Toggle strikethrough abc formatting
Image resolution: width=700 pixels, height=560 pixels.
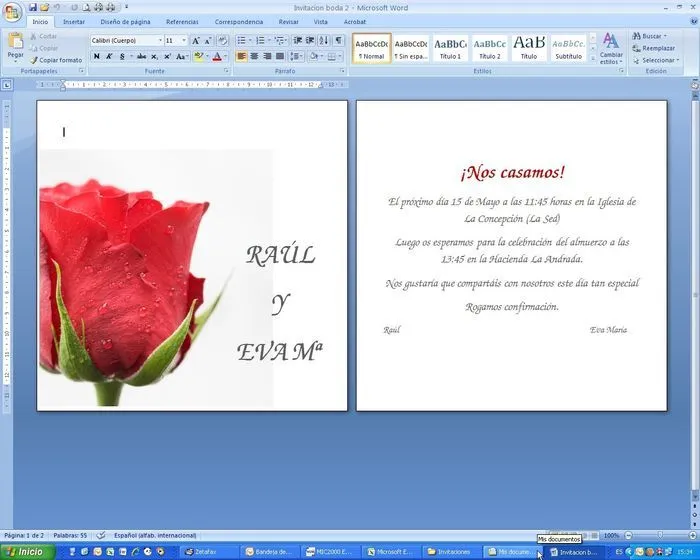pyautogui.click(x=142, y=56)
